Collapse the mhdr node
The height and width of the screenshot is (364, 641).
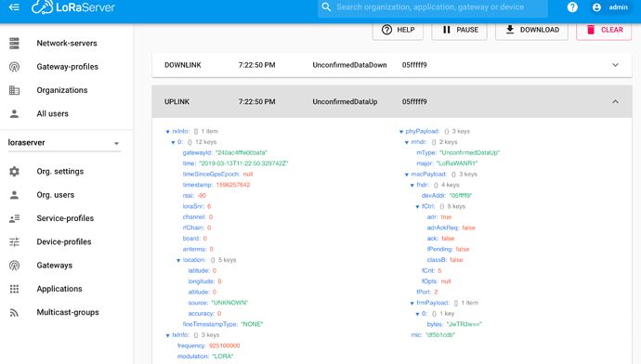pos(406,142)
